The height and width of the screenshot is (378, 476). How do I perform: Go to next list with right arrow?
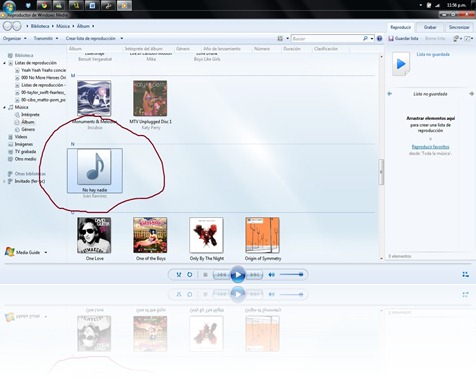pos(471,94)
